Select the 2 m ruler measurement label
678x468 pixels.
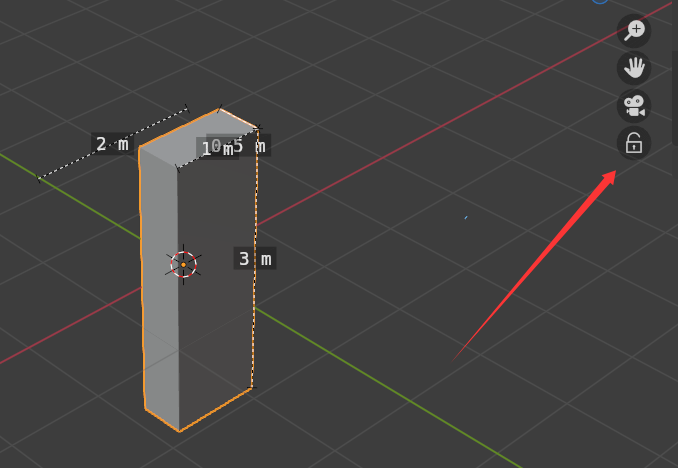click(x=112, y=144)
